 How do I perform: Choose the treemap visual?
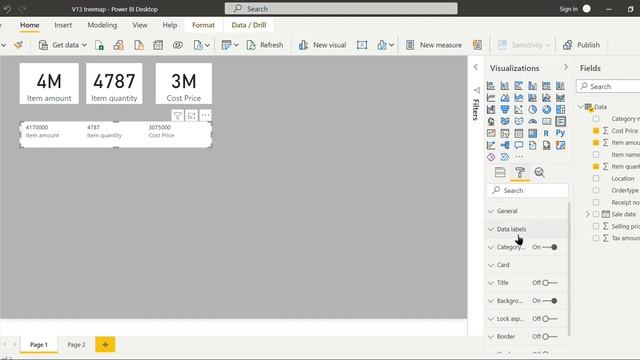click(x=560, y=109)
